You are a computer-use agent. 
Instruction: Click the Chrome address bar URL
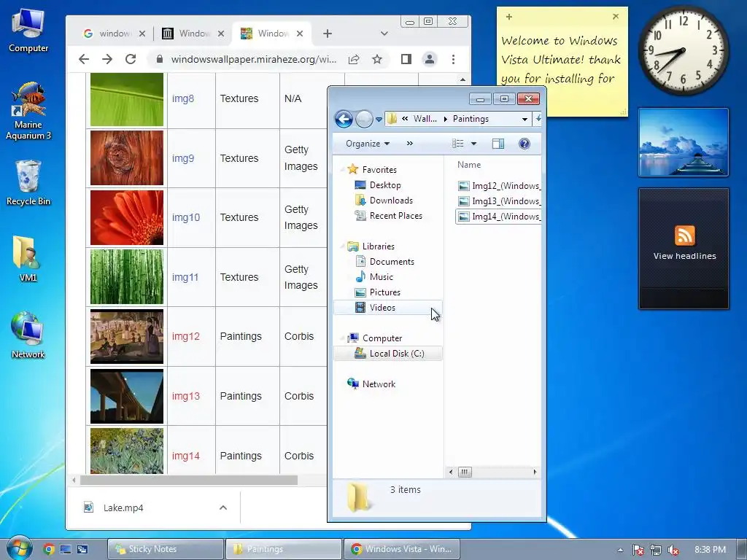253,59
